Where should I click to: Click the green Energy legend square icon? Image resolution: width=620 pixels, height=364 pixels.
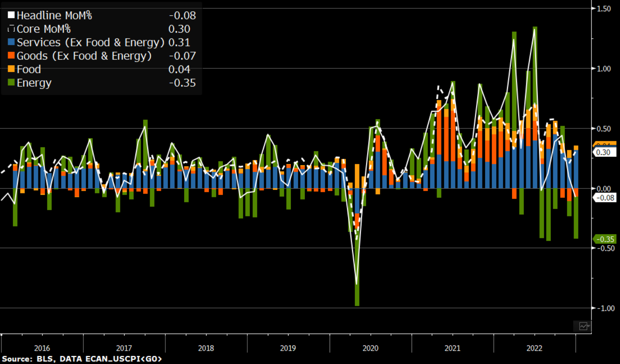[11, 82]
